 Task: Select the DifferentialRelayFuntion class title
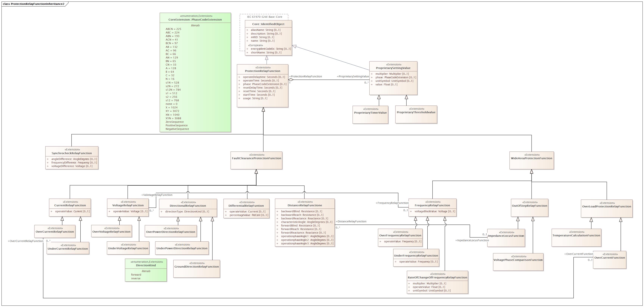coord(246,206)
